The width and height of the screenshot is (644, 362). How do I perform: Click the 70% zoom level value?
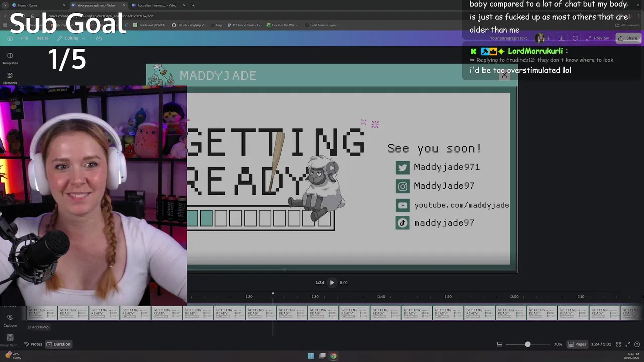558,344
